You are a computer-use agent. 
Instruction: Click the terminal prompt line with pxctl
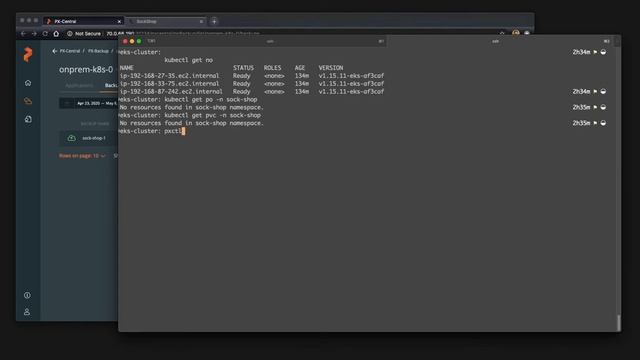point(152,131)
